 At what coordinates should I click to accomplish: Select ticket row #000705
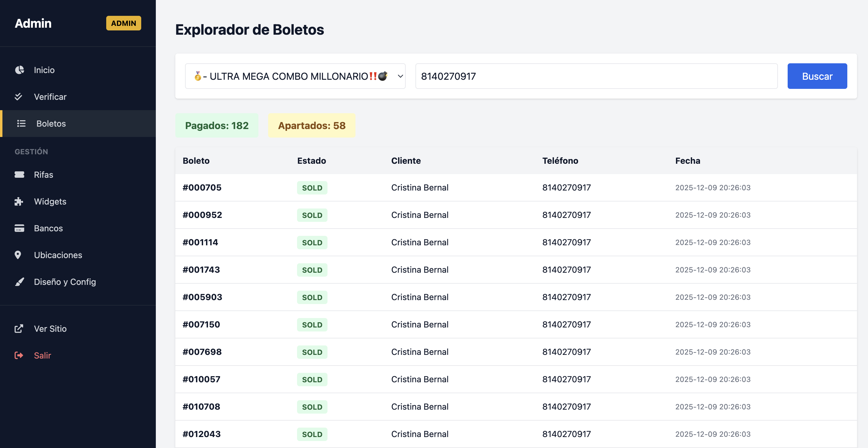pyautogui.click(x=202, y=187)
